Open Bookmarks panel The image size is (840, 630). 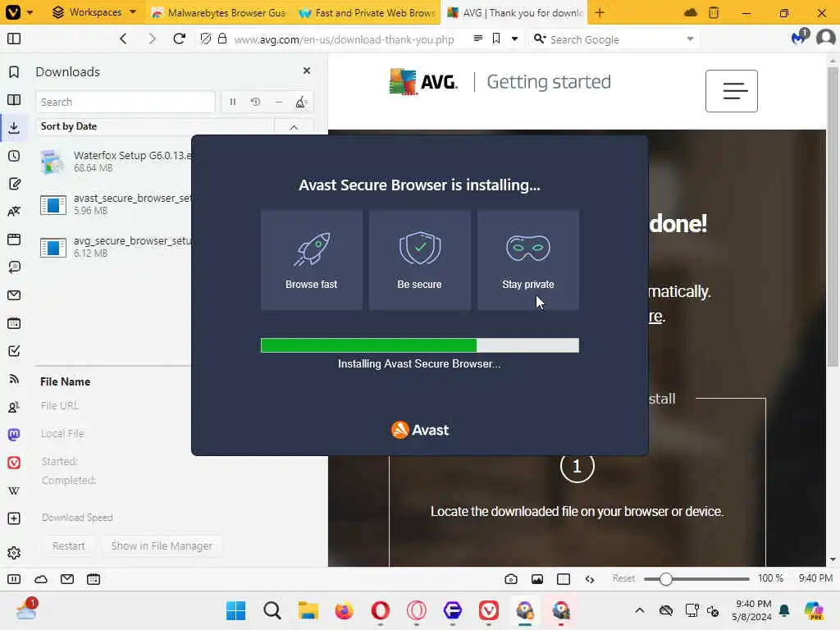click(14, 72)
